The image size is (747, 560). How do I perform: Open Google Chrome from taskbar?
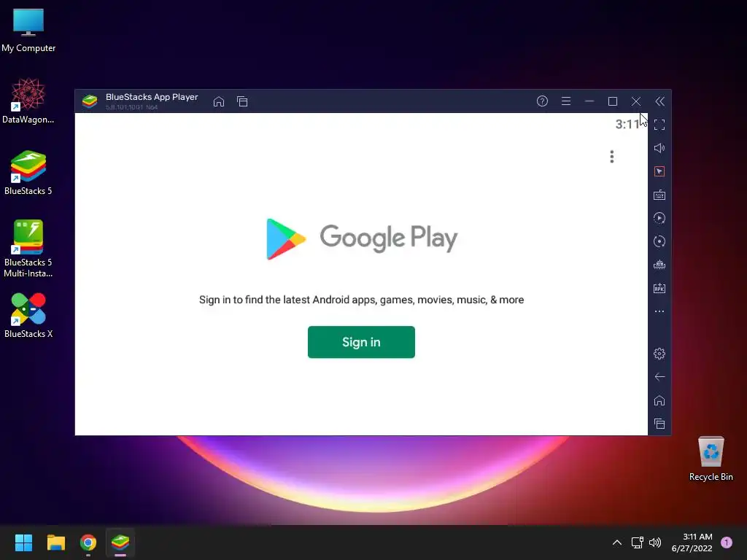pos(88,542)
